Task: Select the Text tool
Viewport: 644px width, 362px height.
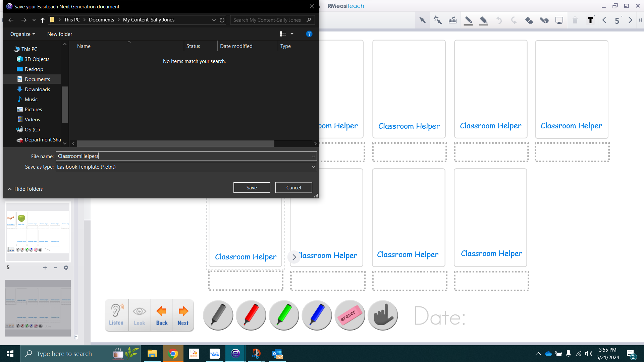Action: coord(590,20)
